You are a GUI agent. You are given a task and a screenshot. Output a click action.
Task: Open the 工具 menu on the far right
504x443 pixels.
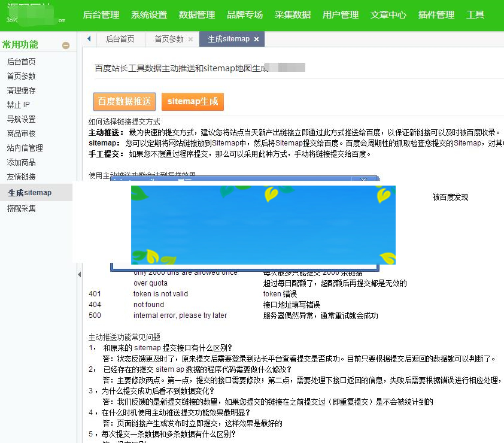[475, 14]
